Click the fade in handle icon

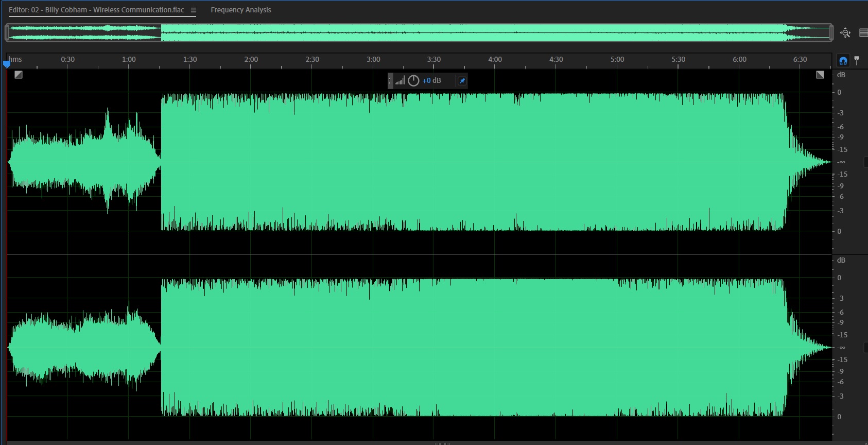19,75
